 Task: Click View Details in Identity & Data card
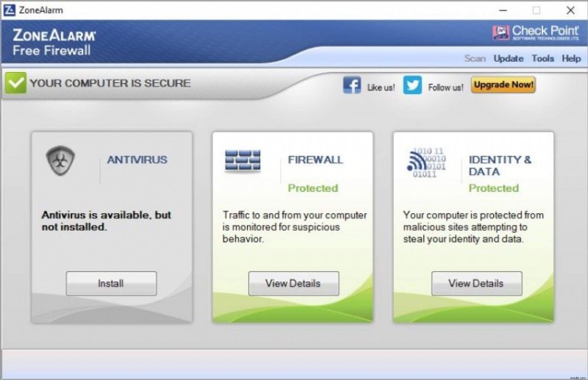[476, 283]
